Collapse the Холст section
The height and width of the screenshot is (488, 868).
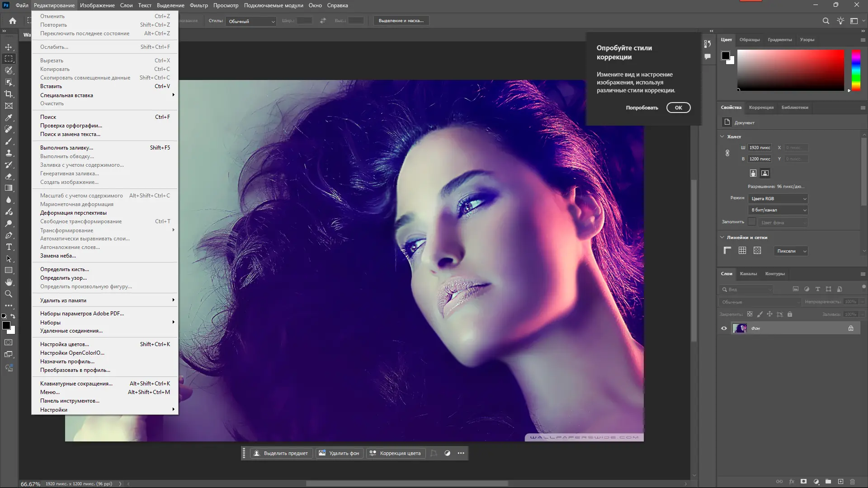(x=722, y=136)
